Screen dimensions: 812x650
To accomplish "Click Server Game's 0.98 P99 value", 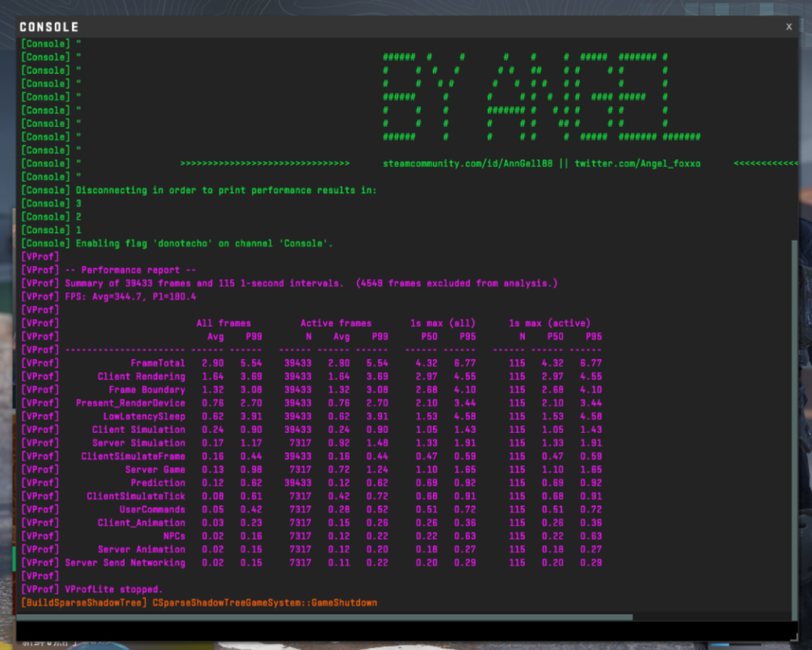I will pyautogui.click(x=250, y=470).
